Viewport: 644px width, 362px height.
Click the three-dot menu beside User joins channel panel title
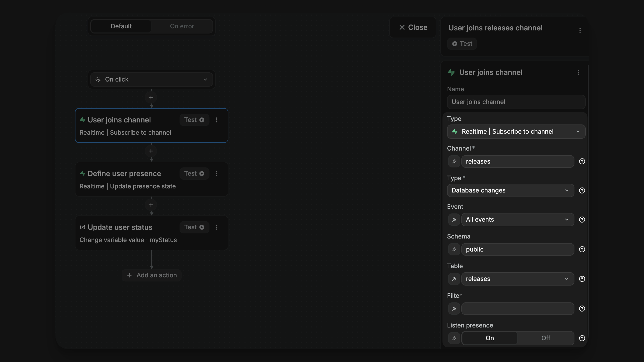tap(578, 72)
